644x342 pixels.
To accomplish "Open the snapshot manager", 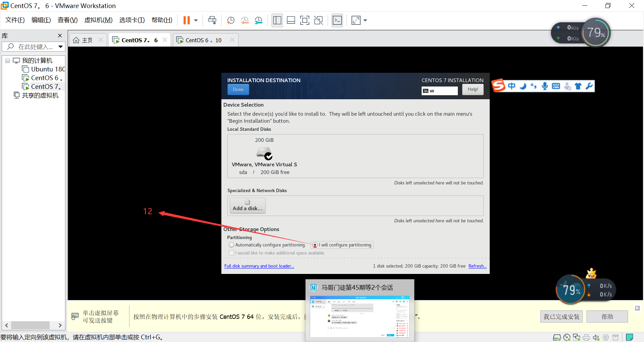I will (x=258, y=20).
